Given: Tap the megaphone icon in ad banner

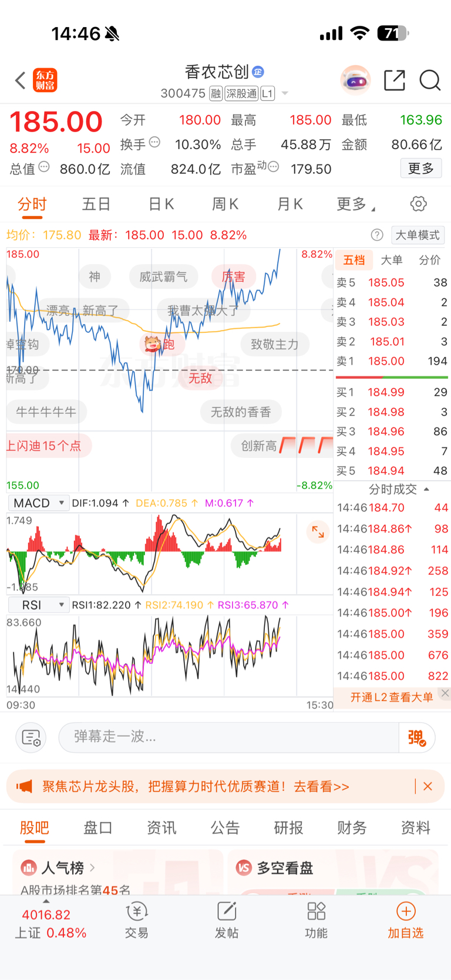Looking at the screenshot, I should pos(24,786).
